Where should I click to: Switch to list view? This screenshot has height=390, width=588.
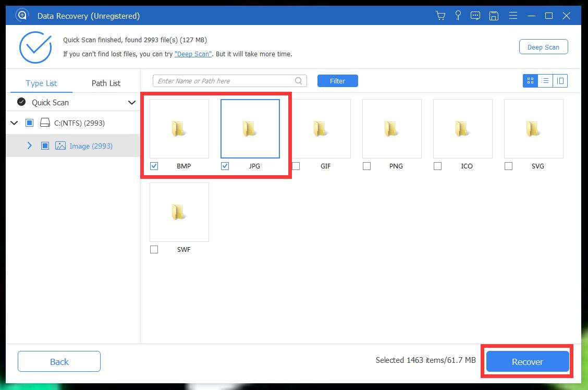(545, 81)
